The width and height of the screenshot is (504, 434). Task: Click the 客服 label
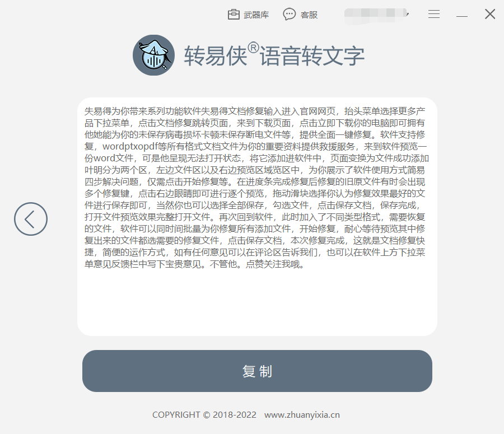309,15
